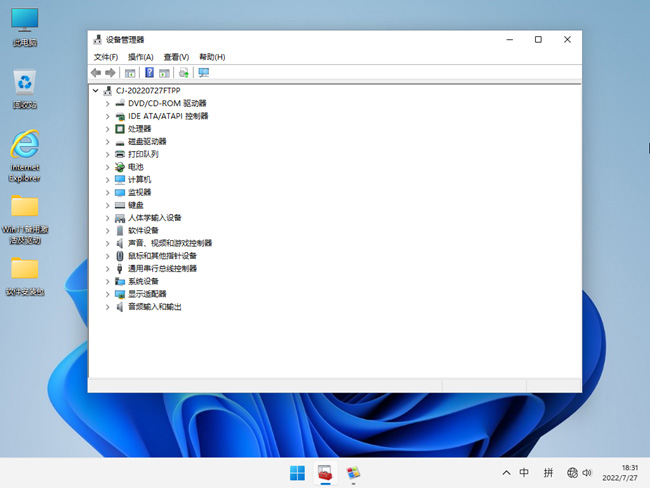Viewport: 650px width, 488px height.
Task: Select the 通用串行总线控制器 USB icon
Action: [120, 269]
